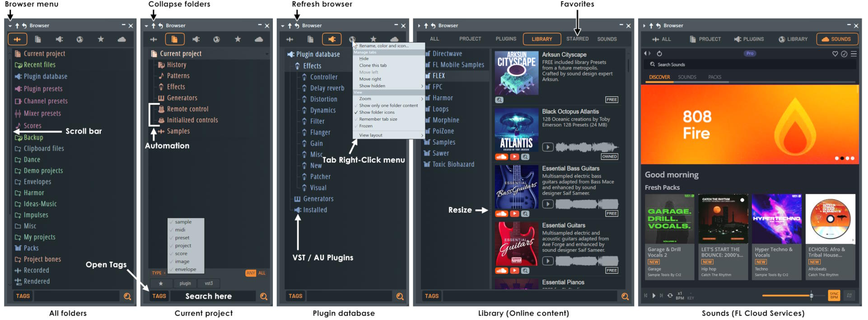Toggle the Show folder icons option
Screen dimensions: 868x320
coord(377,112)
